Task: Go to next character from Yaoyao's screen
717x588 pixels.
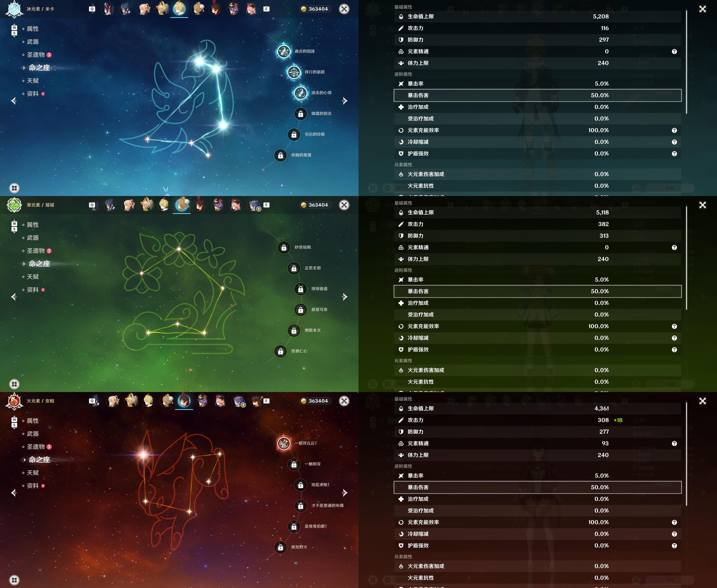Action: (345, 297)
